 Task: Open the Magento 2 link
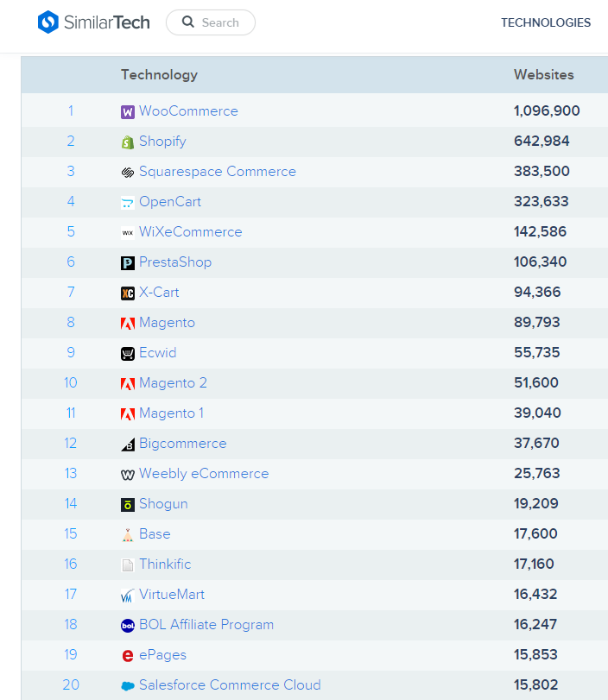tap(173, 383)
